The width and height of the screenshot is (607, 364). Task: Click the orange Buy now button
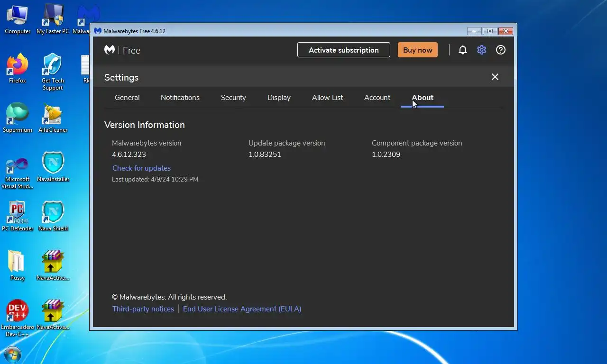418,50
